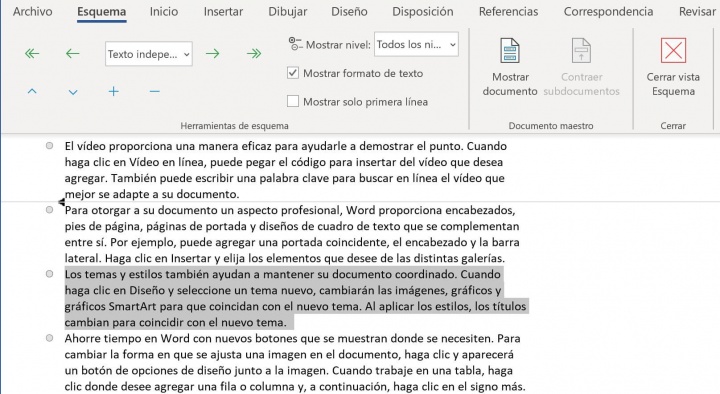Image resolution: width=720 pixels, height=394 pixels.
Task: Click the Mostrar nivel outline icon
Action: click(295, 44)
